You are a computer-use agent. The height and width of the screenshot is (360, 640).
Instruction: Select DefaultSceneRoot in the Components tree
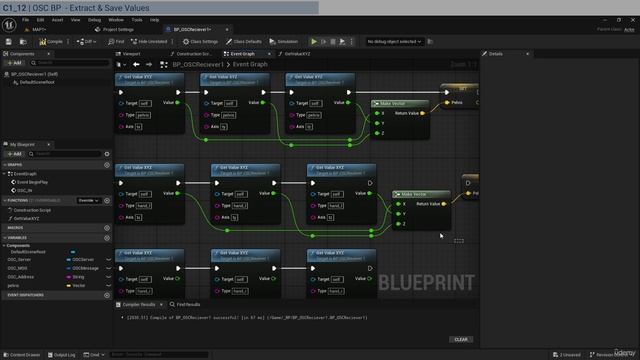point(37,82)
